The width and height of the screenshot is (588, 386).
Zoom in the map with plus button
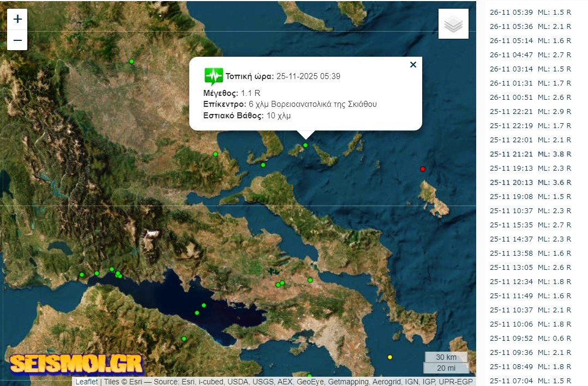pos(17,19)
